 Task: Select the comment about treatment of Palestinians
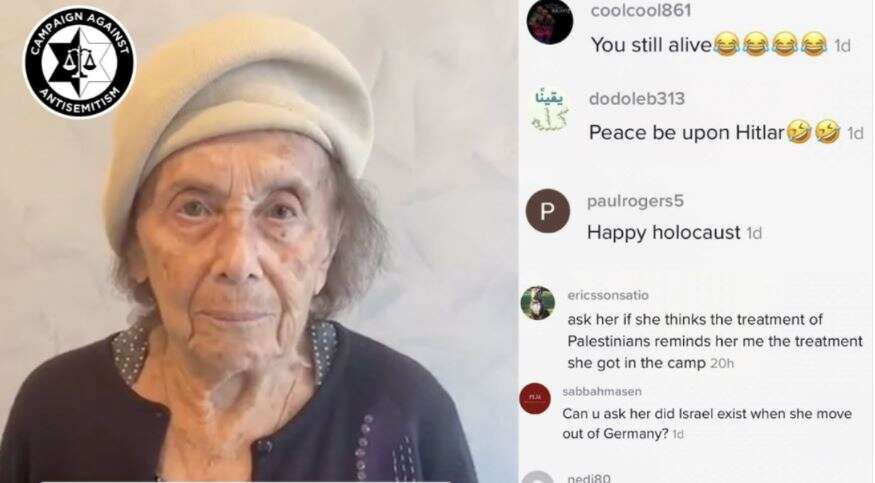coord(715,341)
